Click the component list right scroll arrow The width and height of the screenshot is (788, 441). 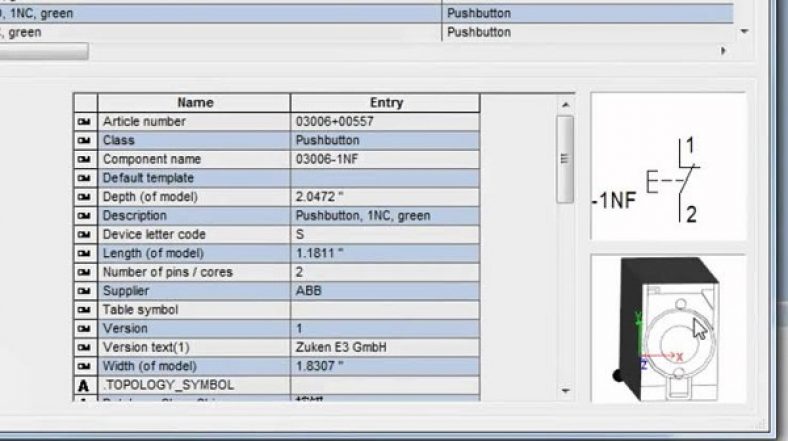point(723,51)
